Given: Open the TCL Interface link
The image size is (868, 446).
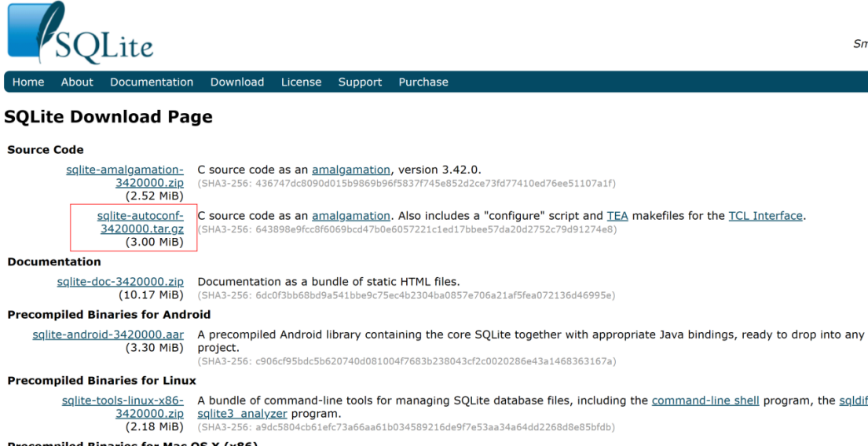Looking at the screenshot, I should point(766,215).
